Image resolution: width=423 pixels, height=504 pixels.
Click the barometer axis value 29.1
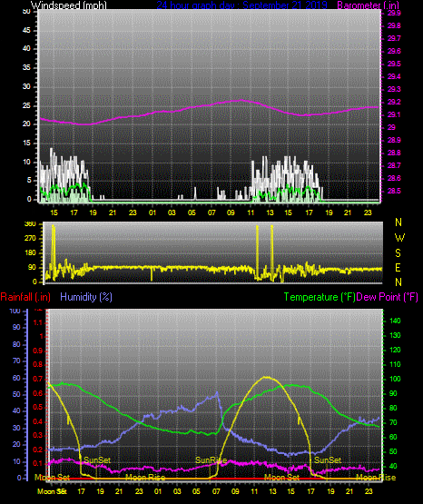pos(394,114)
